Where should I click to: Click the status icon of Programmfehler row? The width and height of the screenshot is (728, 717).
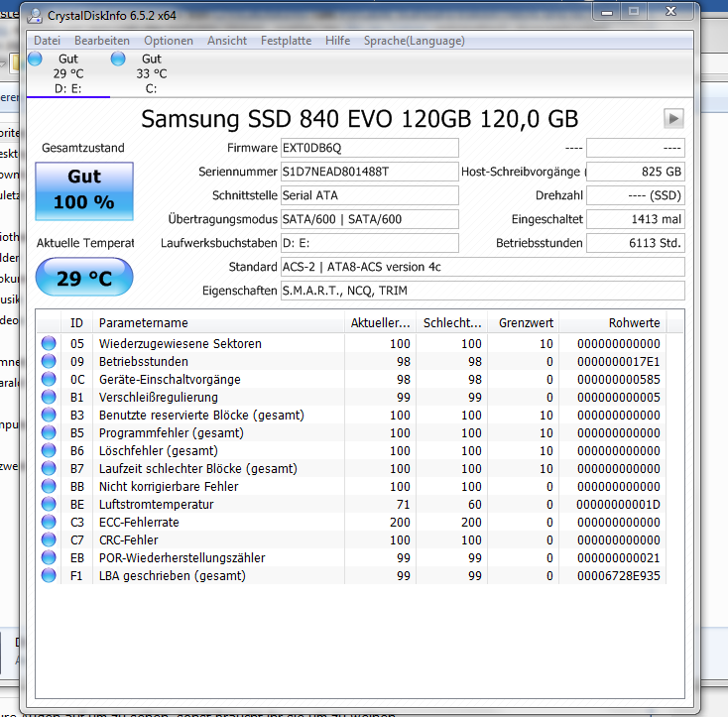49,432
